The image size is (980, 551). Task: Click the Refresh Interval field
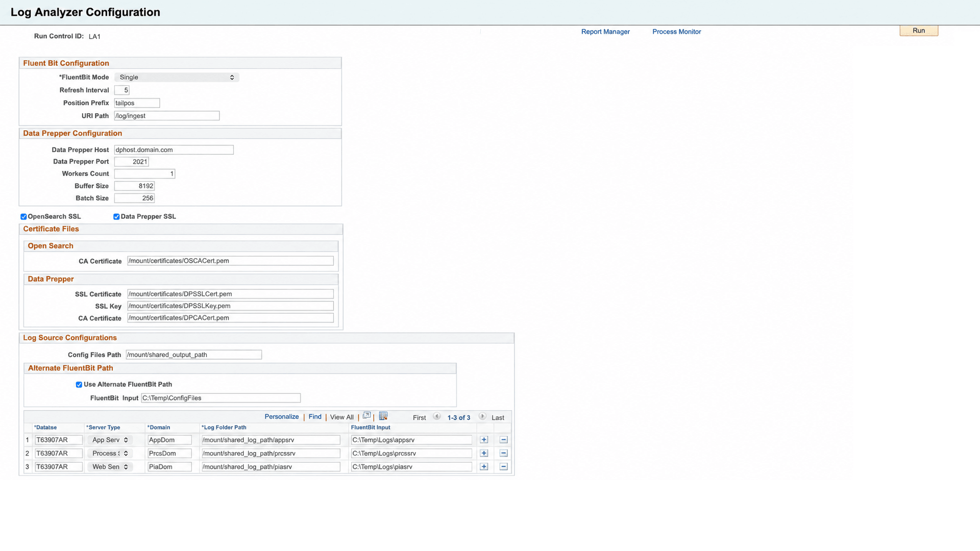pos(121,90)
